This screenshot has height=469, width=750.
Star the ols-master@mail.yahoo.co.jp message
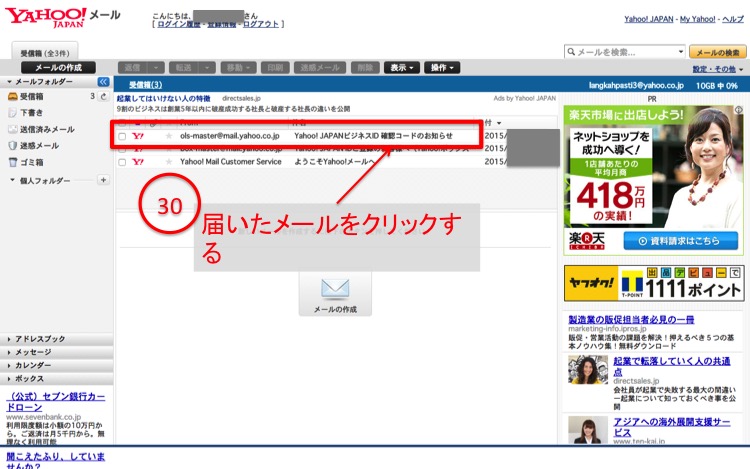pos(168,136)
